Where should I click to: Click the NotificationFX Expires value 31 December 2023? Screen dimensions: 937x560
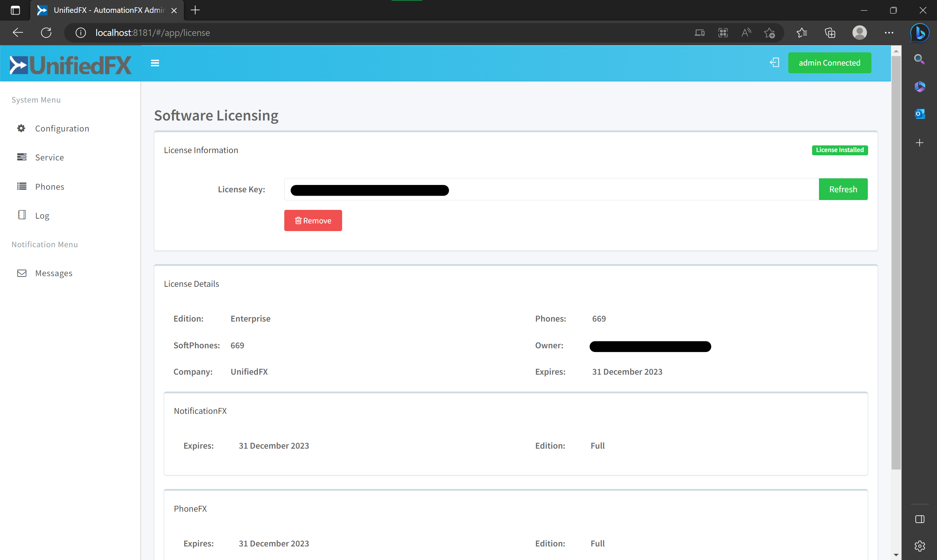(274, 446)
